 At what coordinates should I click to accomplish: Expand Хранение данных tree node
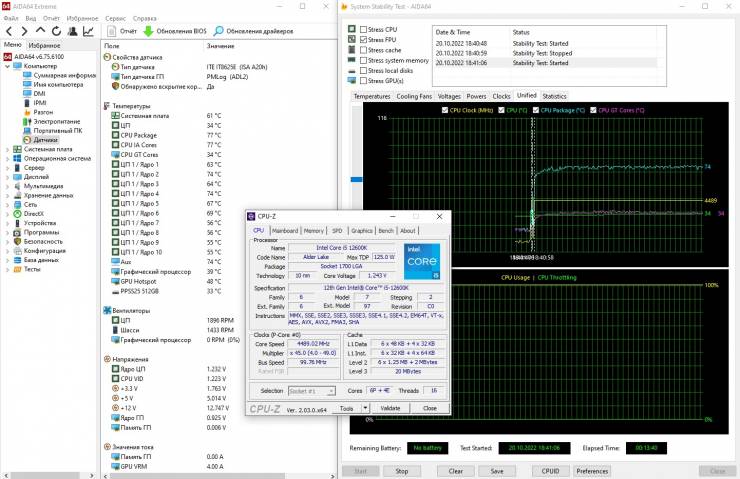pos(7,195)
